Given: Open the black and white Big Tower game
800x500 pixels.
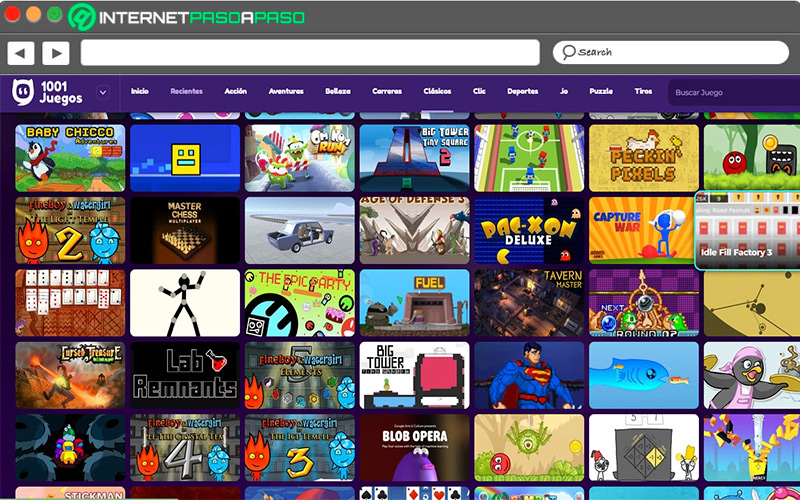Looking at the screenshot, I should [414, 376].
